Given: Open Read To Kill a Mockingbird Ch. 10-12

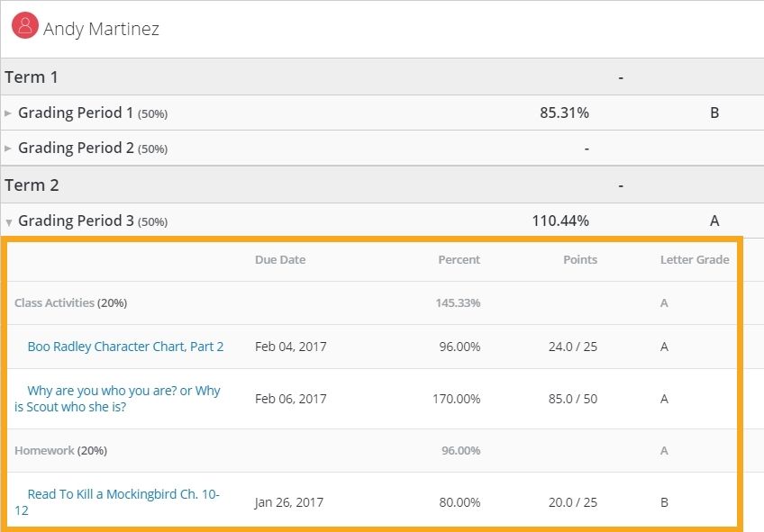Looking at the screenshot, I should 117,501.
